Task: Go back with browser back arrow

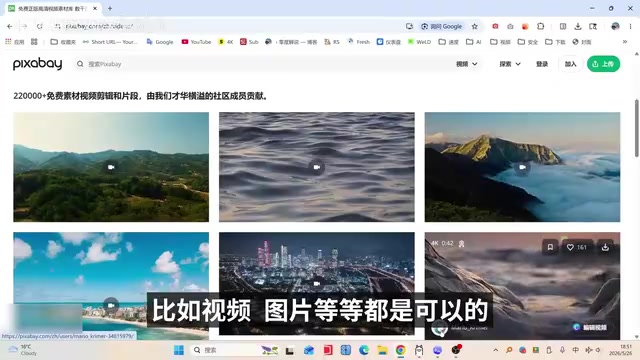Action: (x=10, y=26)
